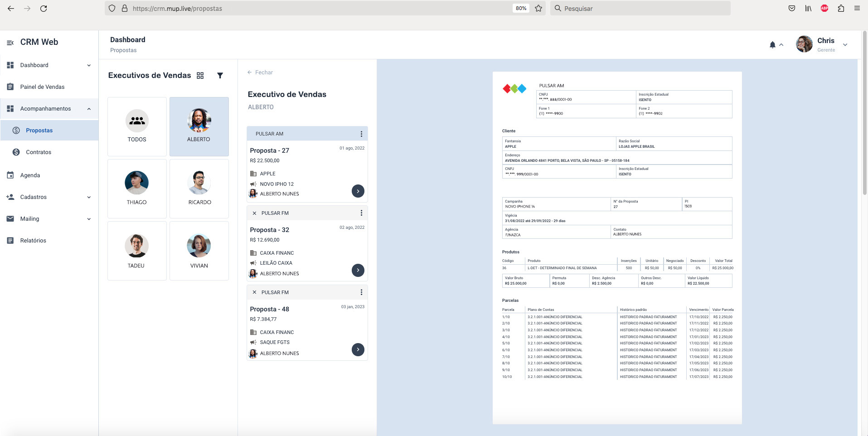Open Contratos in sidebar
Viewport: 868px width, 436px height.
point(39,152)
